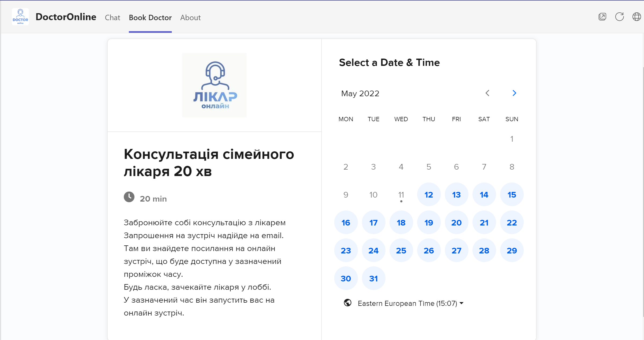Image resolution: width=644 pixels, height=340 pixels.
Task: Go to previous month arrow
Action: (487, 93)
